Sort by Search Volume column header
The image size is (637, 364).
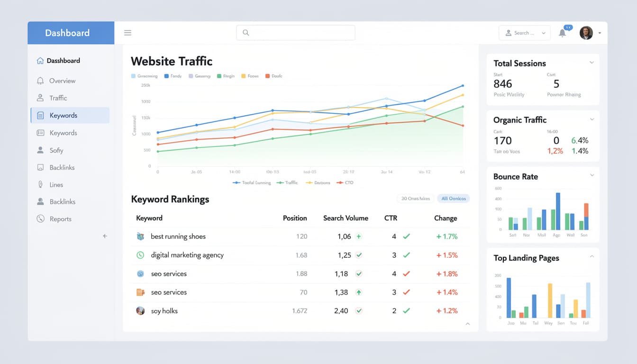(346, 218)
